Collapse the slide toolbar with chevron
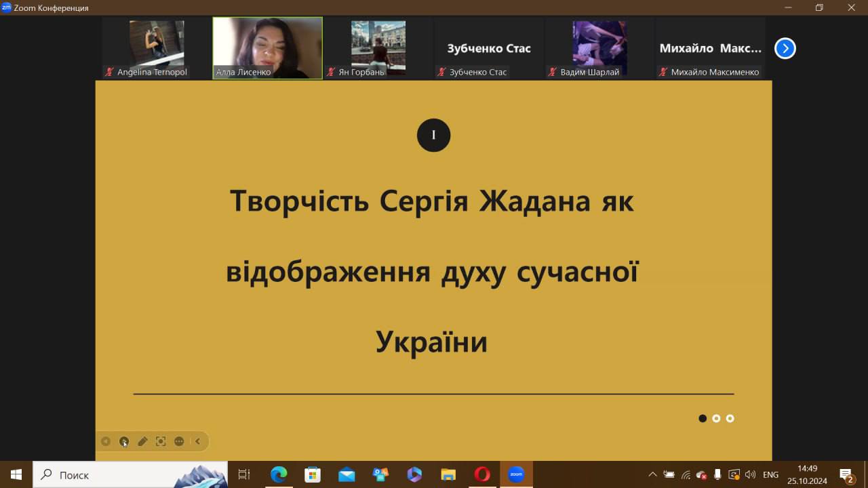The width and height of the screenshot is (868, 488). [x=197, y=441]
